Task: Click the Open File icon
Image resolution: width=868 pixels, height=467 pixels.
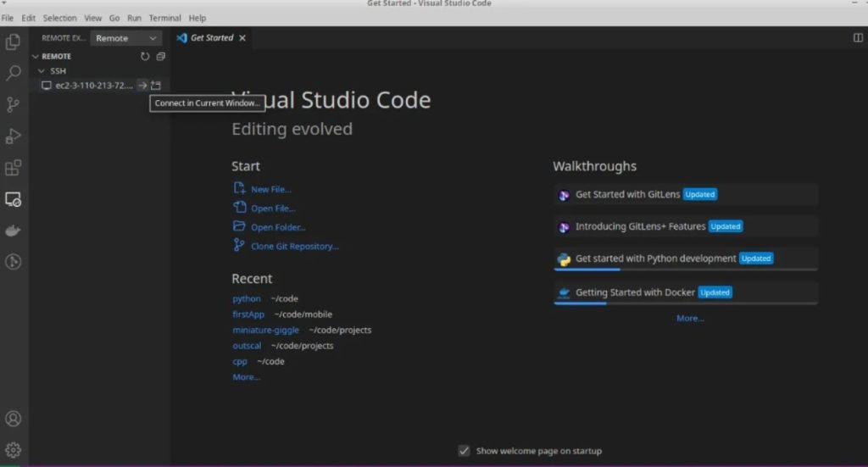Action: click(x=239, y=207)
